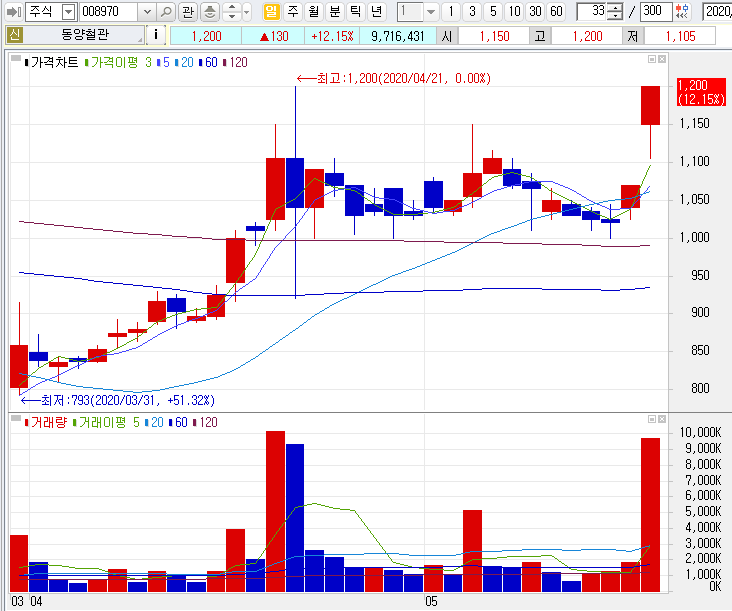The height and width of the screenshot is (611, 732).
Task: Select the 60 interval button
Action: [x=556, y=12]
